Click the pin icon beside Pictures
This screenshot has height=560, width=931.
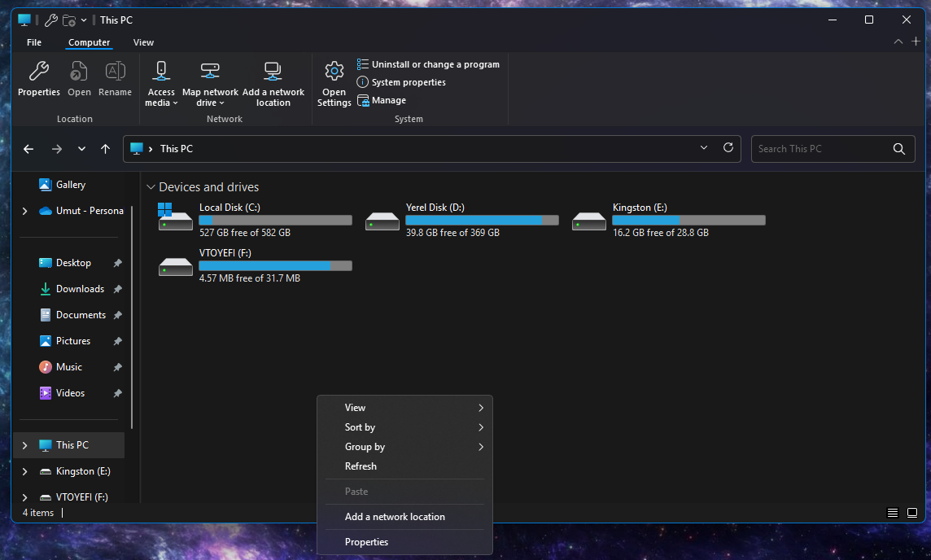(117, 342)
